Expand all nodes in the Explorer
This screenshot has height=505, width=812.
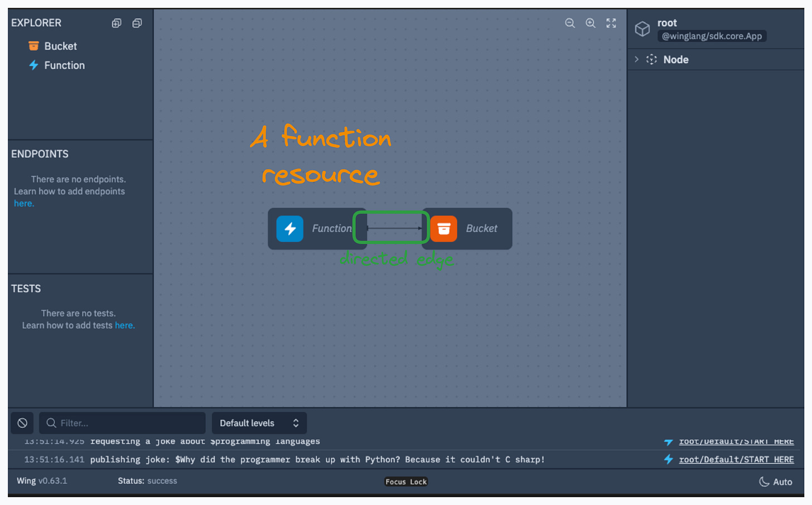click(117, 23)
